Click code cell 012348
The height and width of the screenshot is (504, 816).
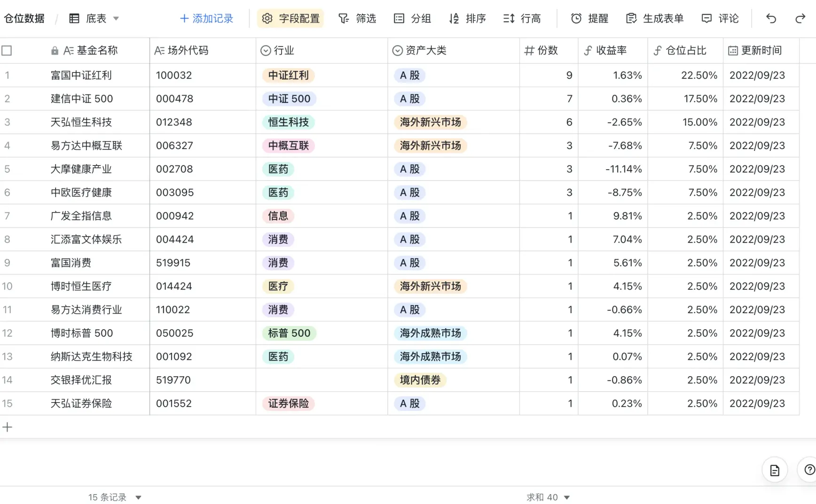pos(203,122)
